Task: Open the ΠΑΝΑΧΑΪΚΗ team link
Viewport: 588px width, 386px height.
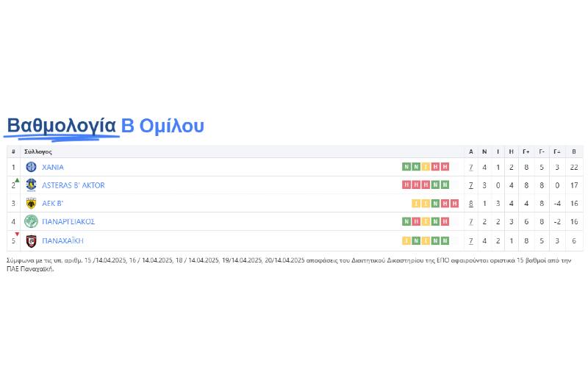Action: pos(62,240)
